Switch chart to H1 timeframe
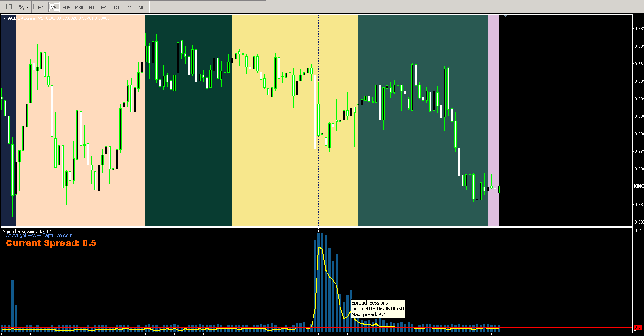 point(91,7)
